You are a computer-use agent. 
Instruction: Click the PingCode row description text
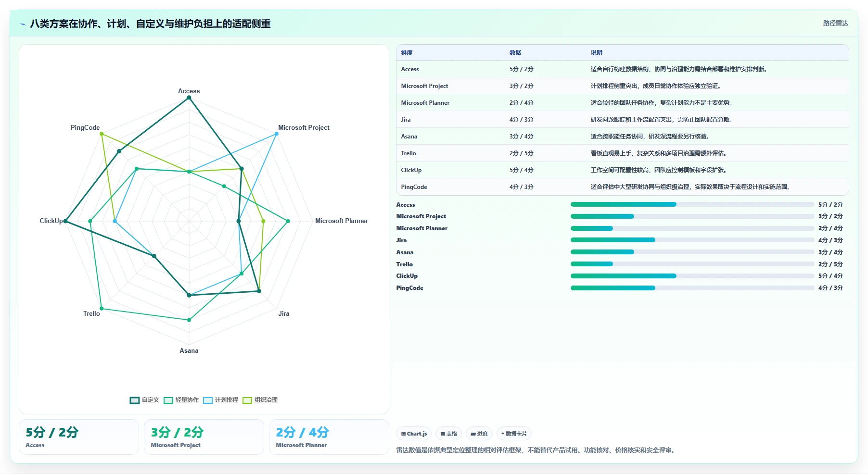pos(690,187)
